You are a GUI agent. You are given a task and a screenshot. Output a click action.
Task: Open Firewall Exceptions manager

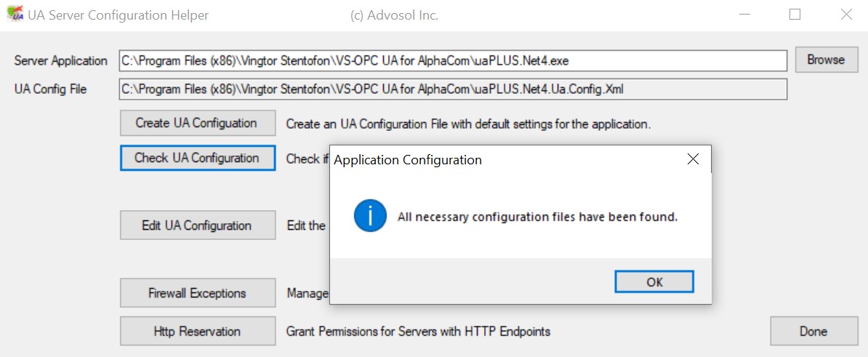[x=197, y=293]
